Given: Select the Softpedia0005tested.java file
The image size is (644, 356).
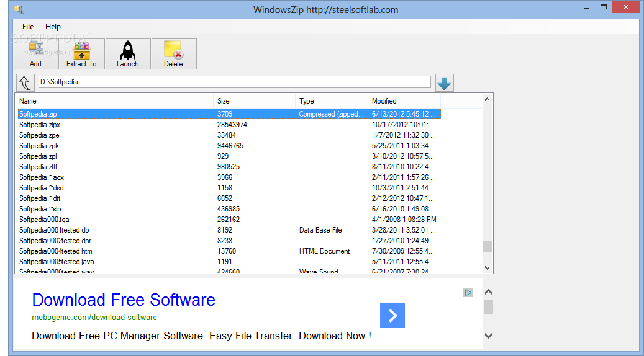Looking at the screenshot, I should [x=57, y=262].
